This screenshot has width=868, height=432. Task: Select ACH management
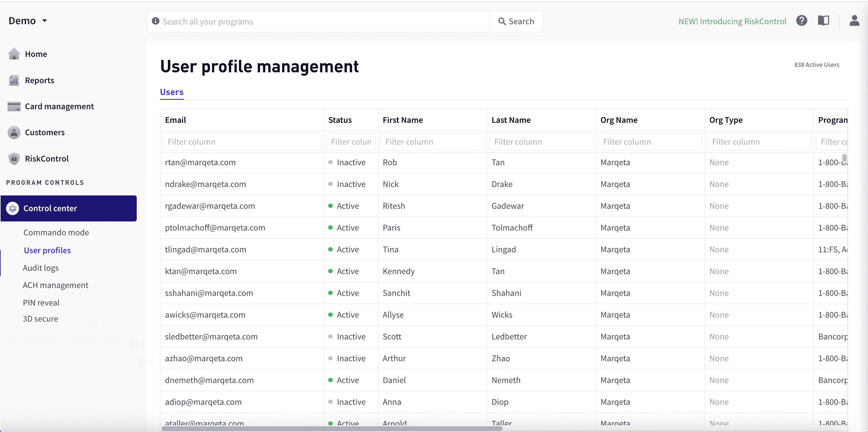pyautogui.click(x=56, y=285)
